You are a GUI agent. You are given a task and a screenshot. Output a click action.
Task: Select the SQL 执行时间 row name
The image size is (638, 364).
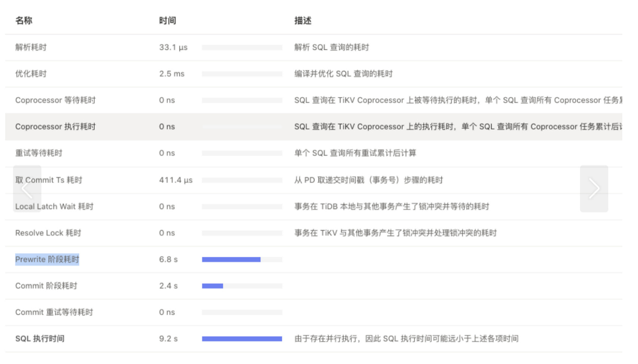40,339
